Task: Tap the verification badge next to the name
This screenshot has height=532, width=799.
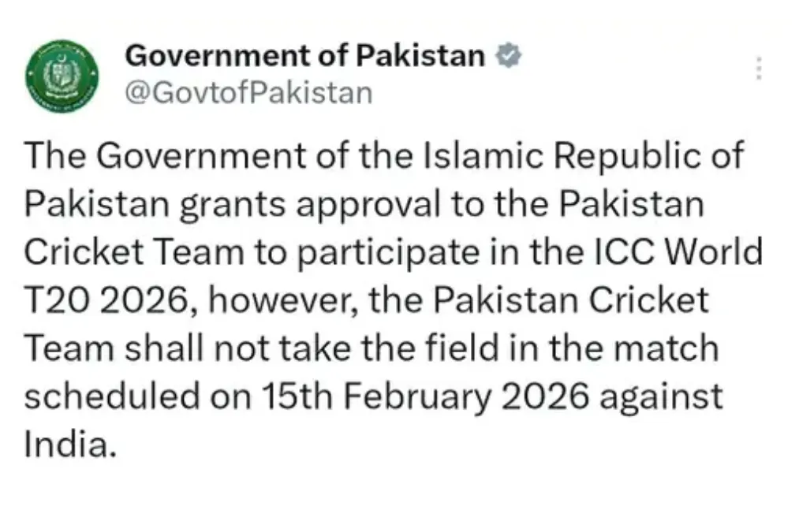Action: pyautogui.click(x=509, y=54)
